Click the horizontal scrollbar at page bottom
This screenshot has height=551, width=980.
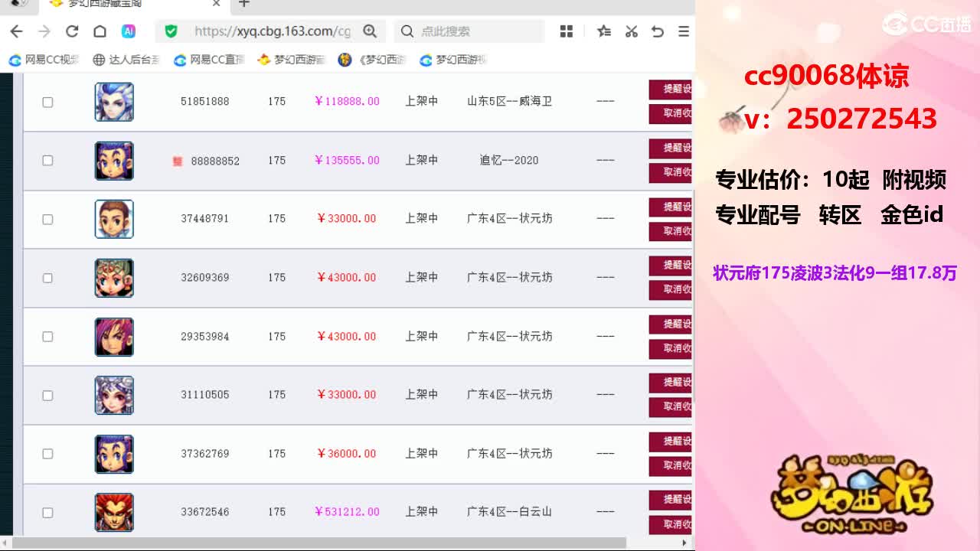pos(319,543)
